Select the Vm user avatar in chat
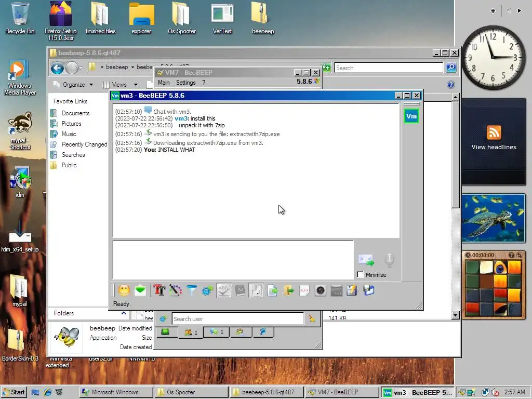Screen dimensions: 532x399 [x=411, y=116]
